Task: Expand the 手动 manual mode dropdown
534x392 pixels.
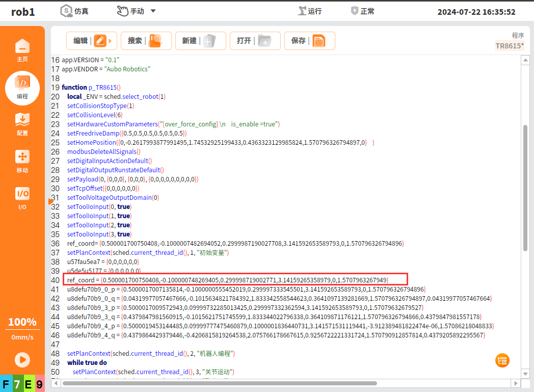Action: (x=153, y=11)
